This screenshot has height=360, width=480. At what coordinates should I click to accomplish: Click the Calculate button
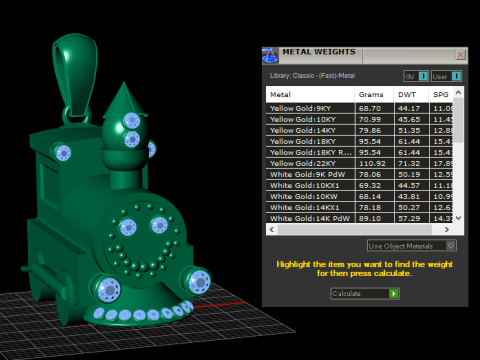365,294
